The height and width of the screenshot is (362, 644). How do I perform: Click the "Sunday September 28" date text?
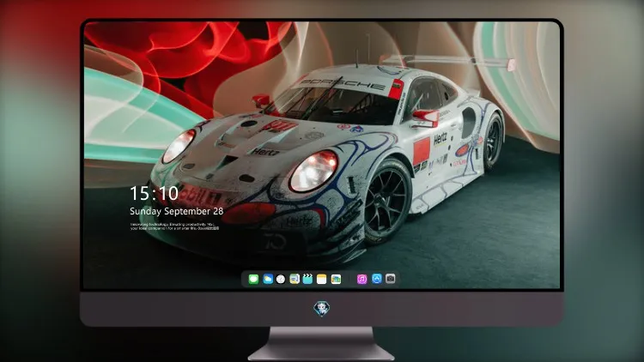[177, 211]
